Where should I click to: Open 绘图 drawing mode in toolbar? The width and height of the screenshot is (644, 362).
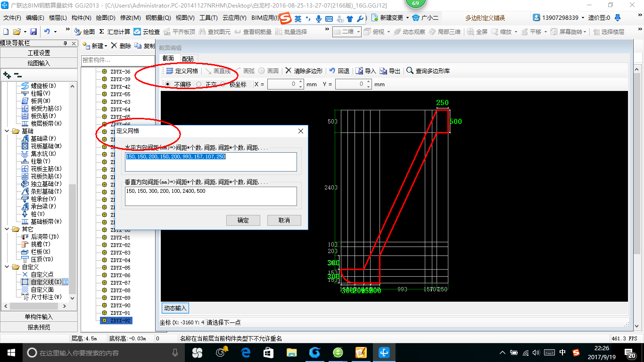(85, 32)
